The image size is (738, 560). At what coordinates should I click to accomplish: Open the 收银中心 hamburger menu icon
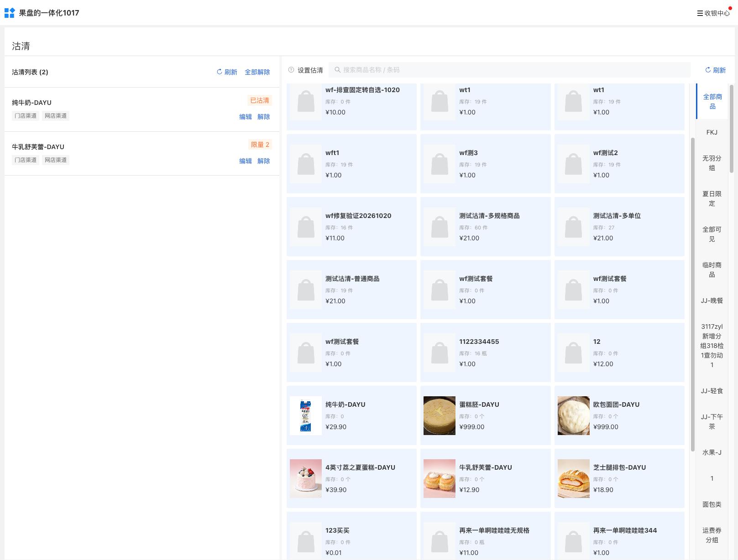pyautogui.click(x=700, y=13)
